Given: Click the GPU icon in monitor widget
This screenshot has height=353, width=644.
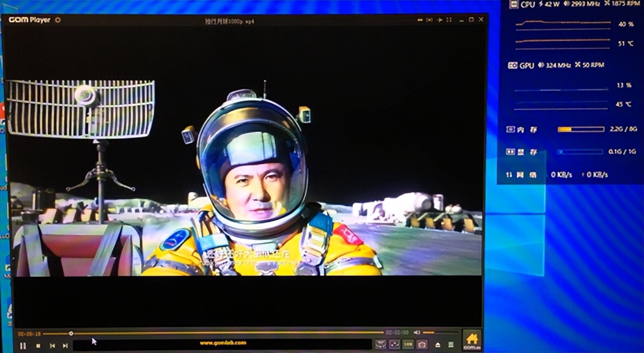Looking at the screenshot, I should (x=513, y=66).
